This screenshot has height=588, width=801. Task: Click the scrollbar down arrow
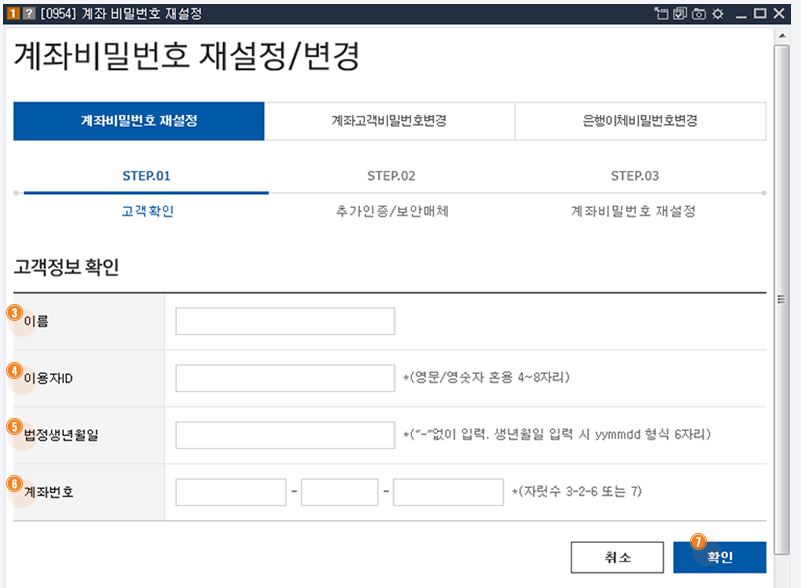(783, 580)
